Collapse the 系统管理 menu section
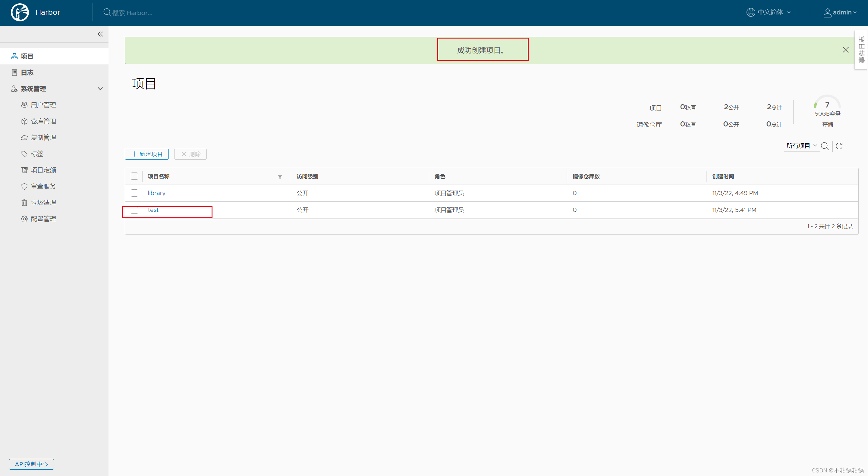The width and height of the screenshot is (868, 476). (100, 89)
